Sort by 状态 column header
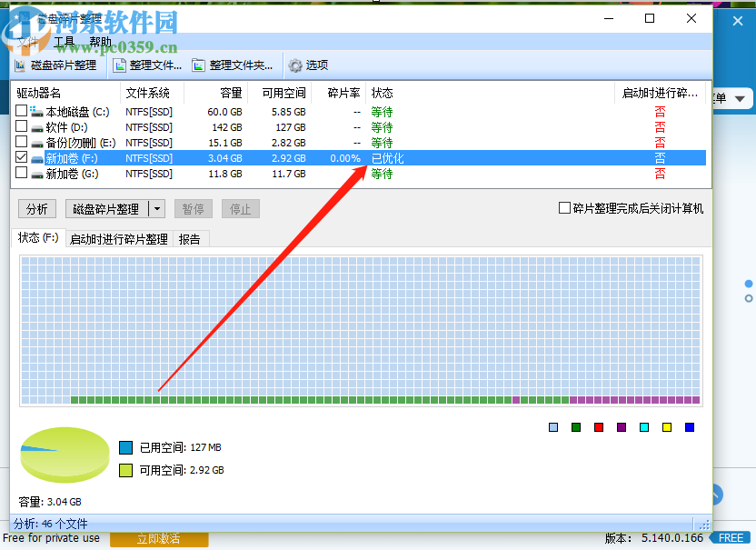Image resolution: width=756 pixels, height=550 pixels. point(491,93)
